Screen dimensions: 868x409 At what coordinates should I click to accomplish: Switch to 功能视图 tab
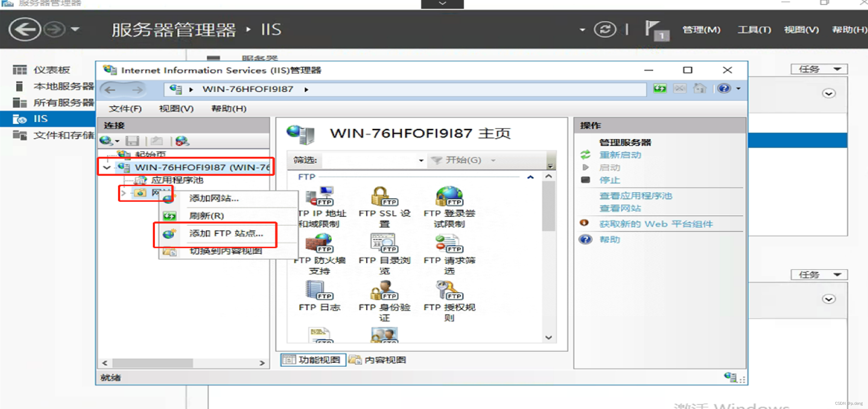[x=313, y=360]
